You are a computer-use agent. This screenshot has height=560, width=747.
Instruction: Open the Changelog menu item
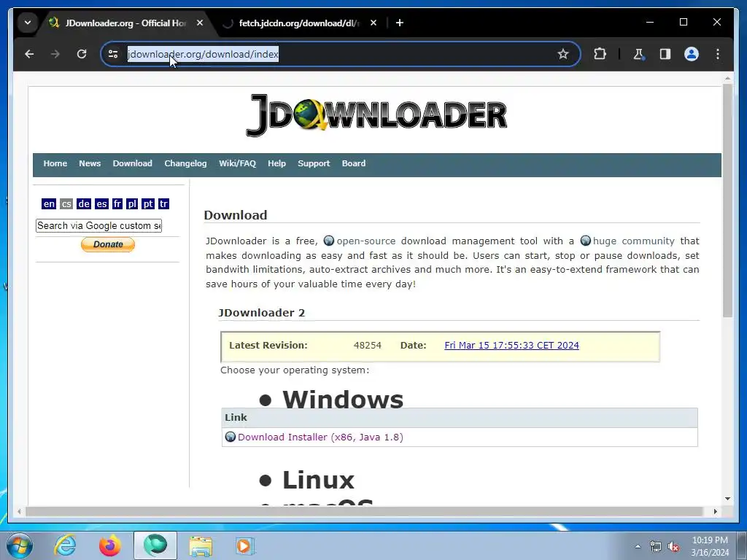[185, 163]
